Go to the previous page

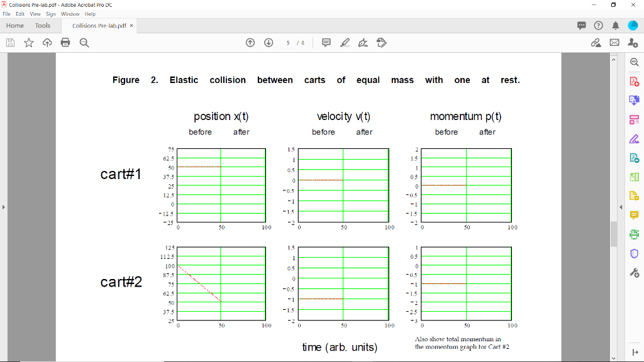(x=250, y=42)
